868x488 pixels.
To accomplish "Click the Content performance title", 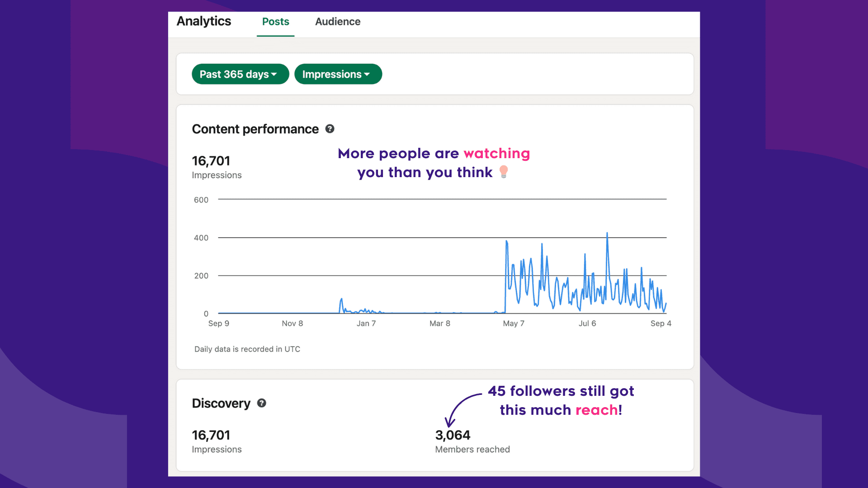I will click(255, 129).
